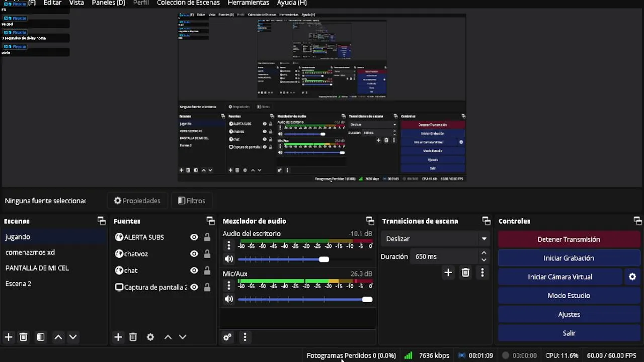This screenshot has height=362, width=644.
Task: Undock the Escenas panel
Action: pos(102,221)
